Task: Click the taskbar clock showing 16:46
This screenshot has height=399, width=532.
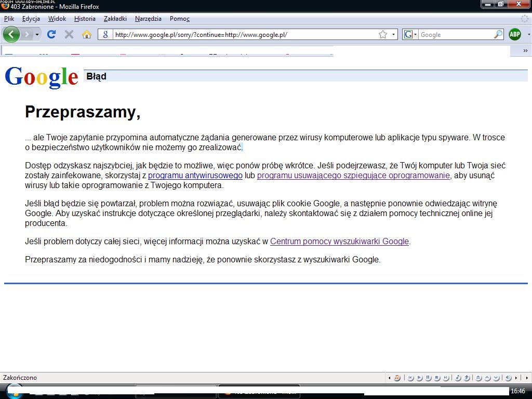Action: (518, 391)
